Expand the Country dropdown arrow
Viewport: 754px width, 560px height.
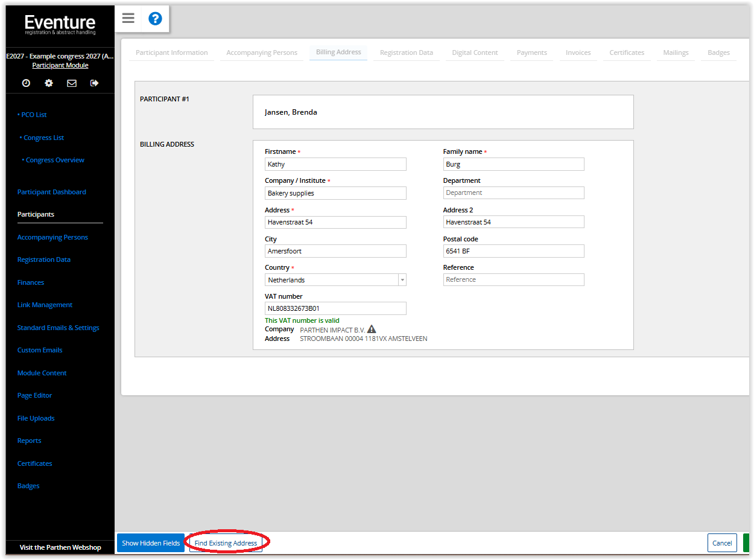click(x=402, y=280)
